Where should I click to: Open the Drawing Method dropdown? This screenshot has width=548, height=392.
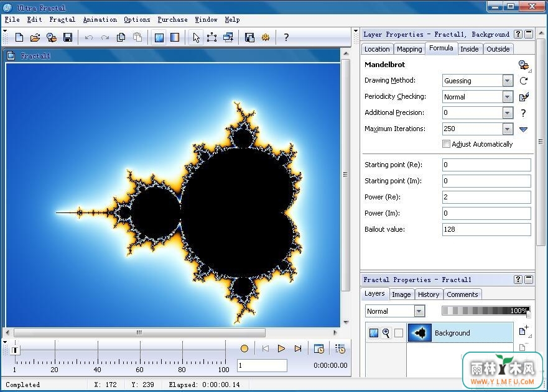click(508, 81)
